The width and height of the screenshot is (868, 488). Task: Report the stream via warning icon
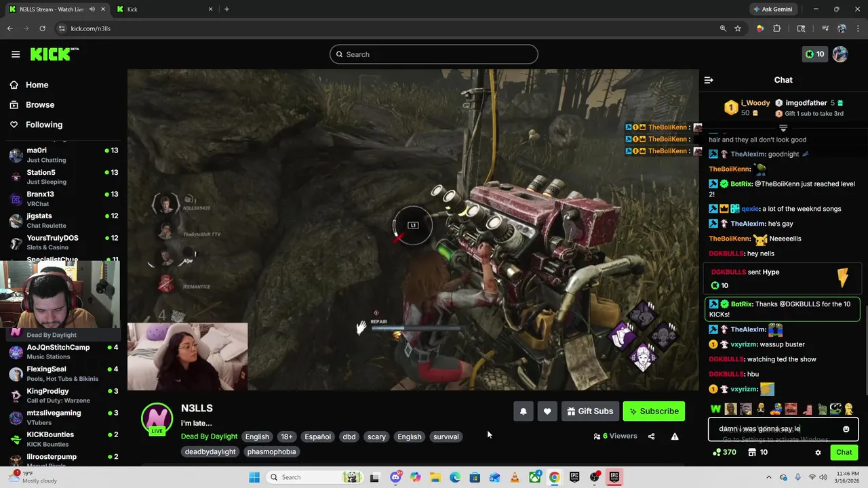(675, 436)
